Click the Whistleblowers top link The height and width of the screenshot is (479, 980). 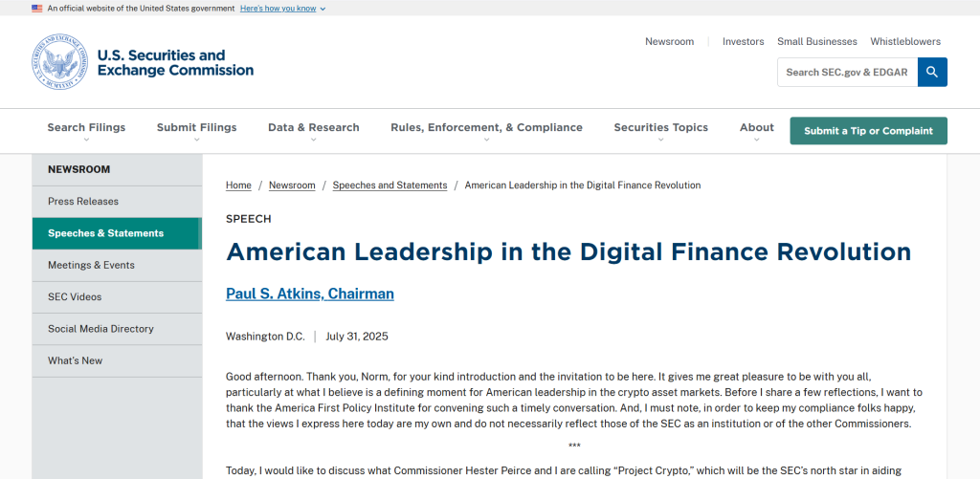coord(905,41)
